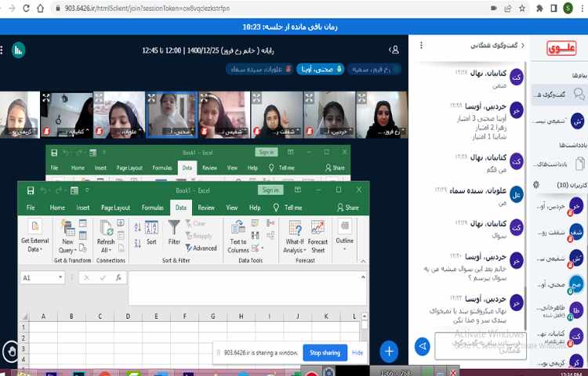Bookmark page with star icon
Screen dimensions: 588x376
pos(522,9)
